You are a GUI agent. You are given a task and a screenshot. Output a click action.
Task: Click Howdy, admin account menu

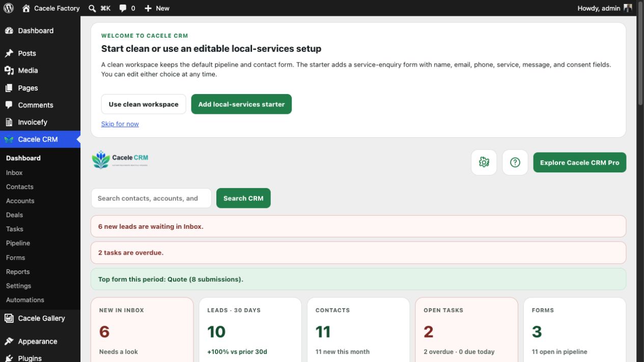(x=605, y=8)
